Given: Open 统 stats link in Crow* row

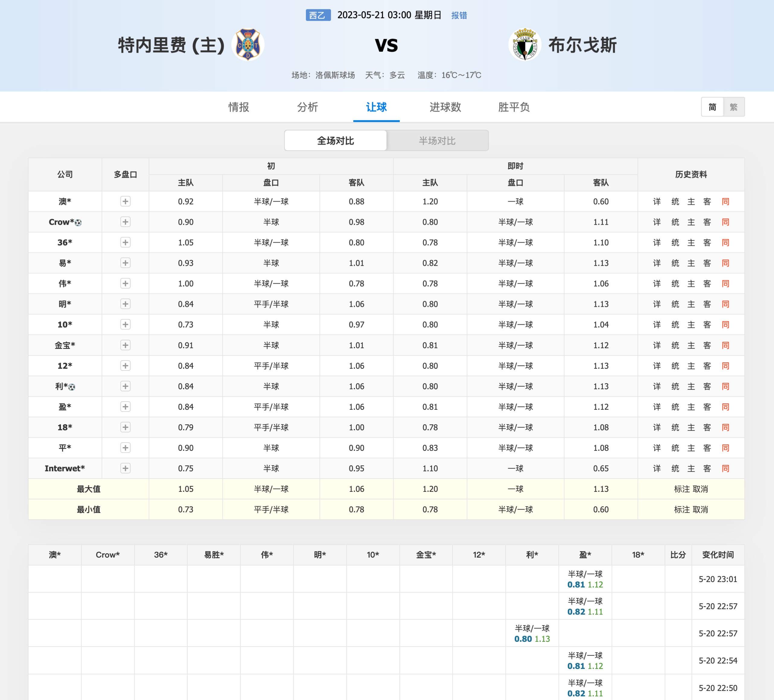Looking at the screenshot, I should coord(675,222).
